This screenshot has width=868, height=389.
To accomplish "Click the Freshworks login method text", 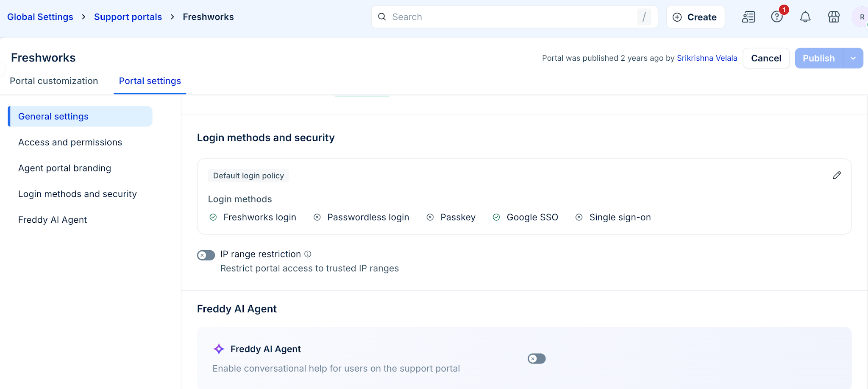I will click(260, 217).
